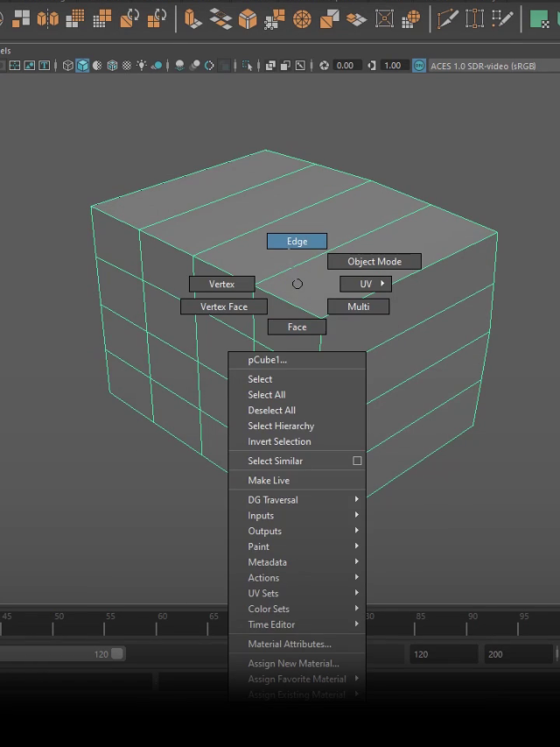
Task: Select Vertex Face in marking menu
Action: coord(224,307)
